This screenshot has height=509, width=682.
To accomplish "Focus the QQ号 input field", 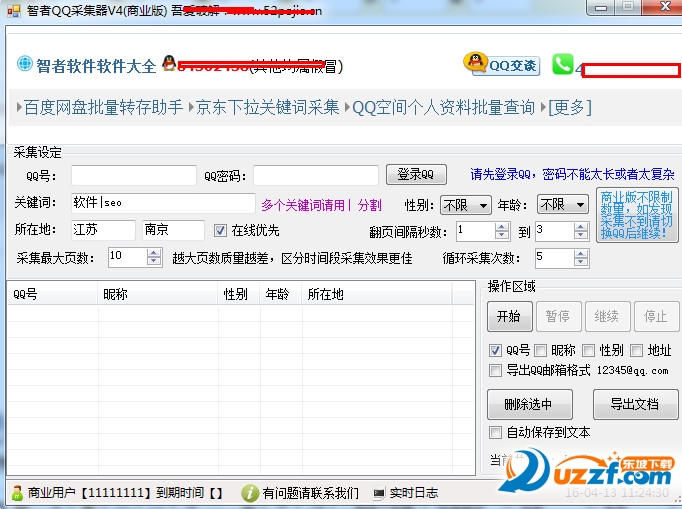I will coord(134,175).
